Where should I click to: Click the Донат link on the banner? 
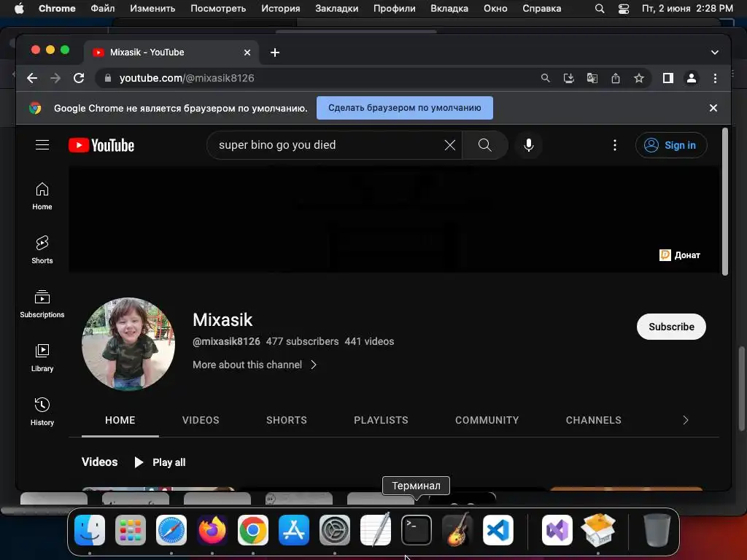[x=680, y=255]
